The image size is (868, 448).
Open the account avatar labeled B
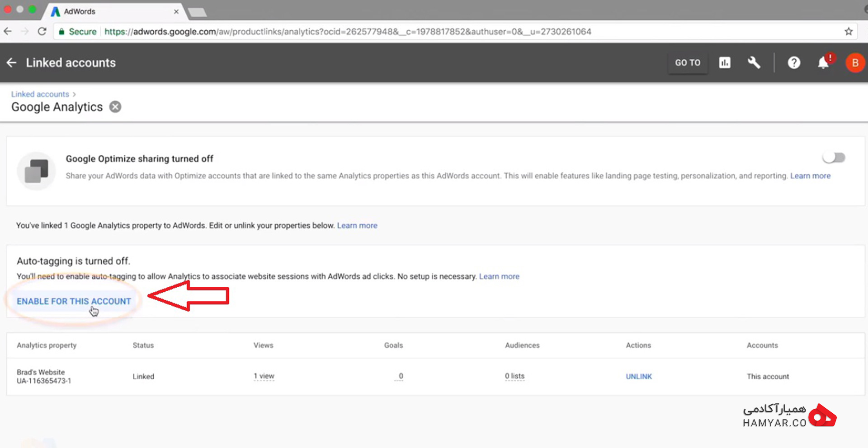[855, 63]
